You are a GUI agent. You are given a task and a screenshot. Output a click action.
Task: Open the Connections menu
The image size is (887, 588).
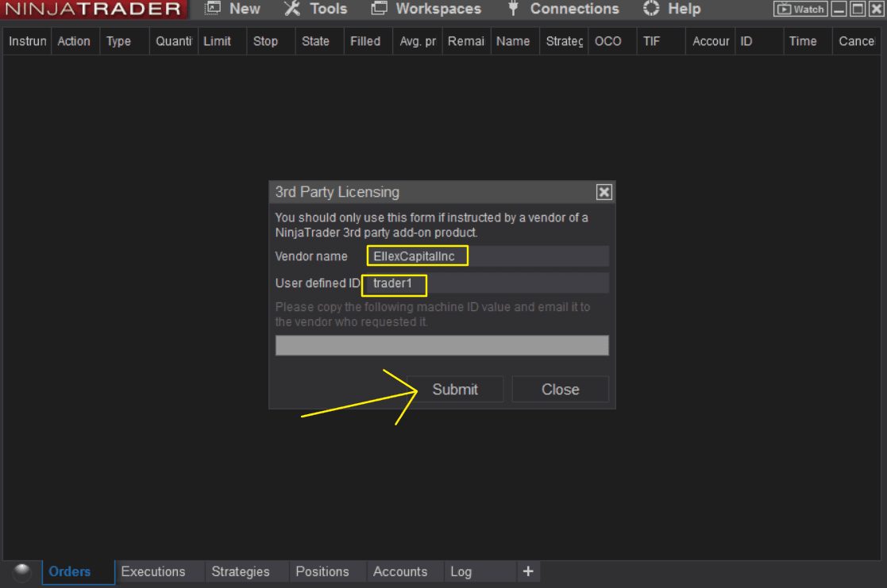coord(564,9)
